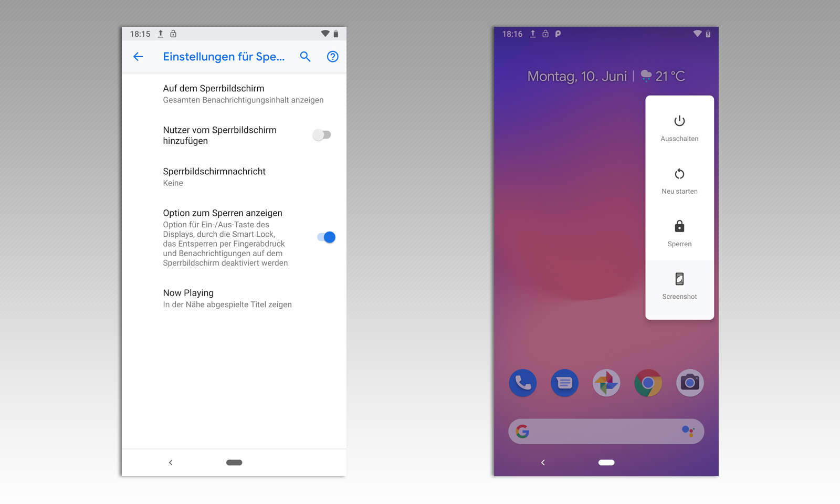Open 'Auf dem Sperrbildschirm' setting

point(234,94)
